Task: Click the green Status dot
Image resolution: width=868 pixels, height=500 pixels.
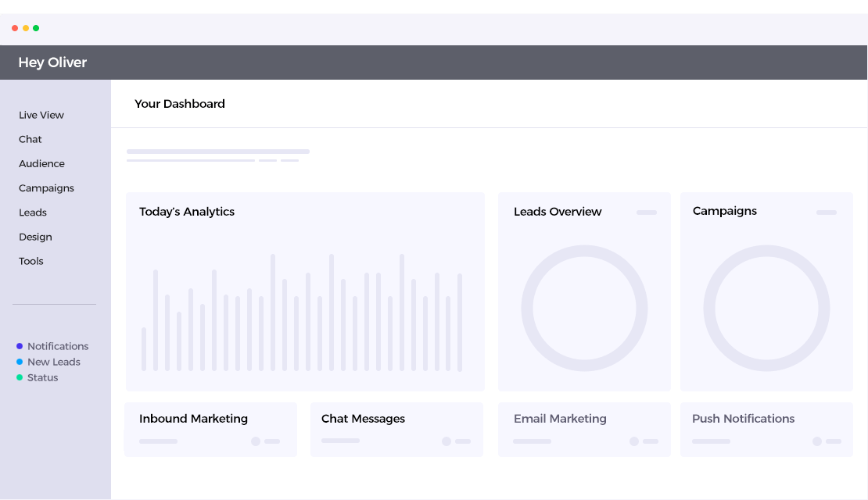Action: pos(20,378)
